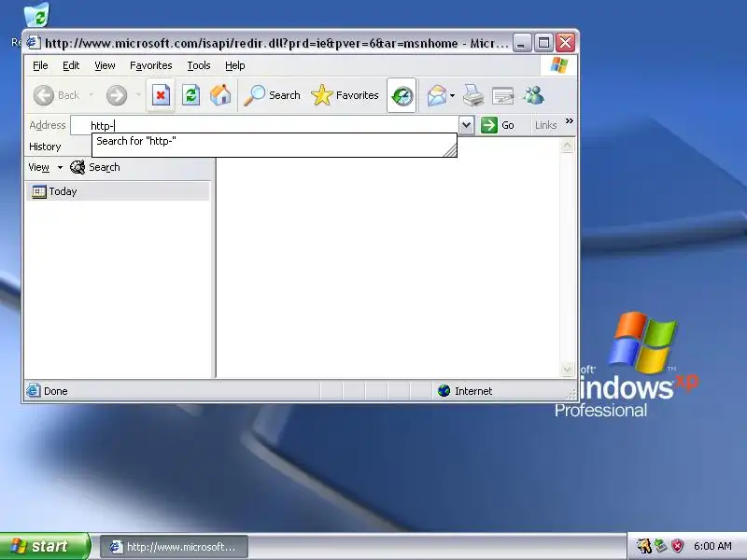747x560 pixels.
Task: Open the File menu
Action: coord(40,65)
